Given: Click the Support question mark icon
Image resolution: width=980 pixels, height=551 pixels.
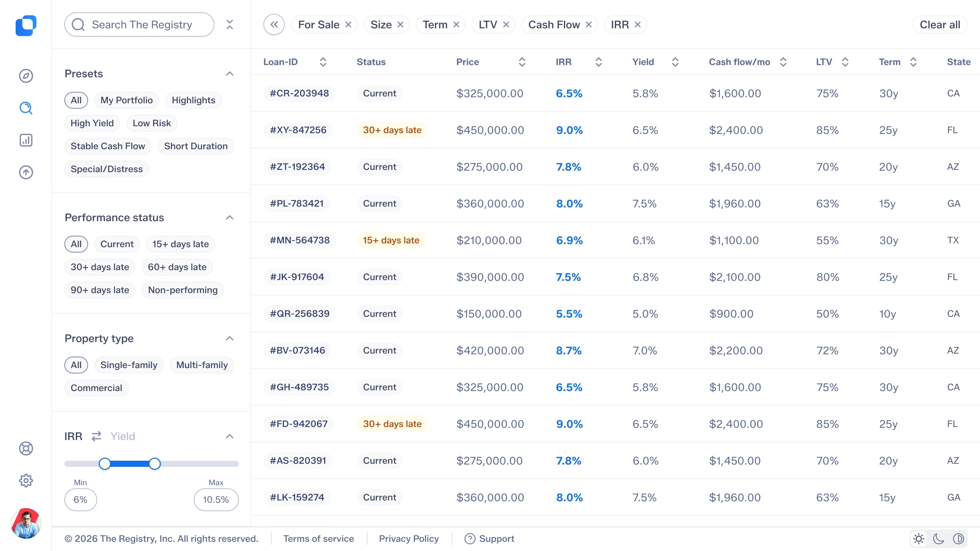Looking at the screenshot, I should coord(470,539).
